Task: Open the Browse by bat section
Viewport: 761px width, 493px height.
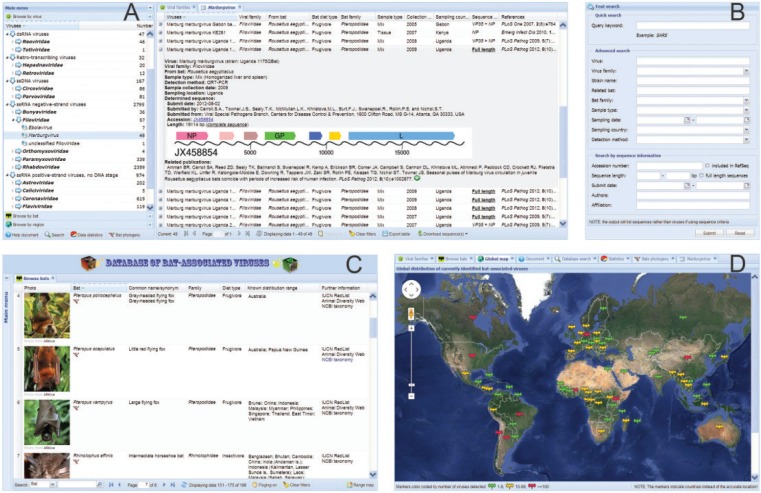Action: click(x=78, y=216)
